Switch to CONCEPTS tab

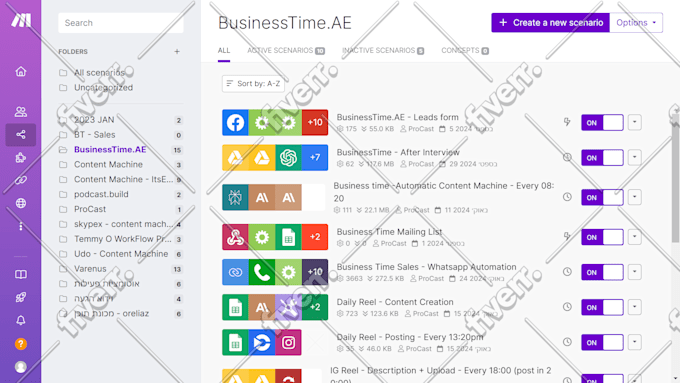tap(465, 51)
